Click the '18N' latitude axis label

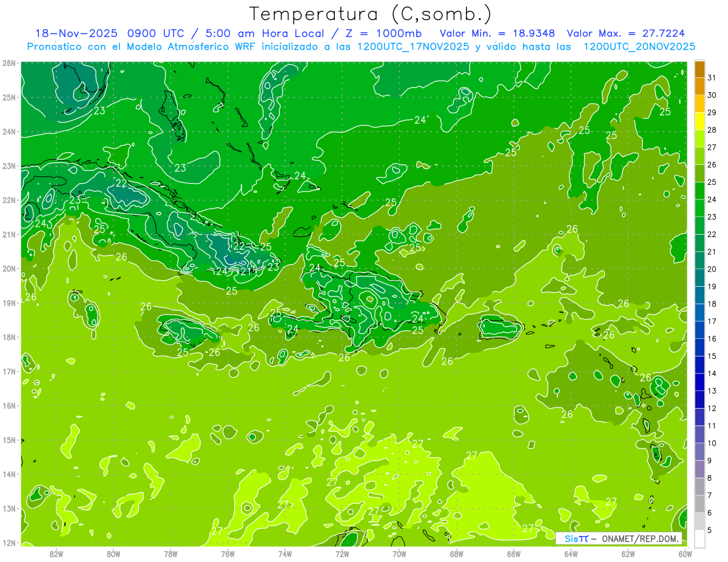pyautogui.click(x=9, y=337)
